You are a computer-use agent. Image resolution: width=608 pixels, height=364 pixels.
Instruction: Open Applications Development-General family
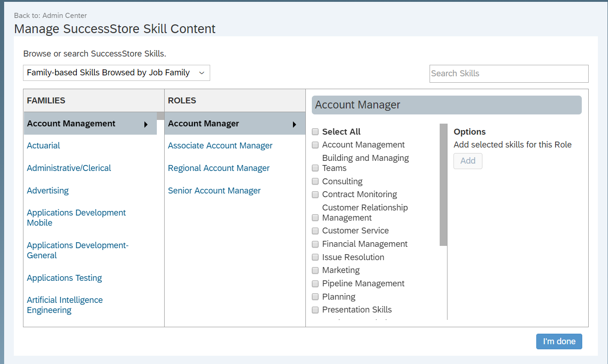click(78, 250)
